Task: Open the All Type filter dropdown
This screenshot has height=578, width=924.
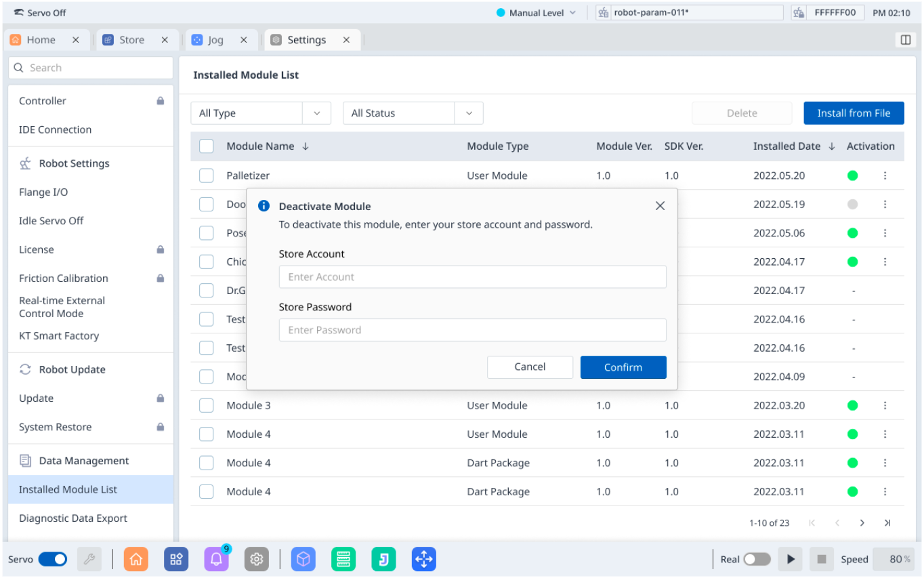Action: pos(260,113)
